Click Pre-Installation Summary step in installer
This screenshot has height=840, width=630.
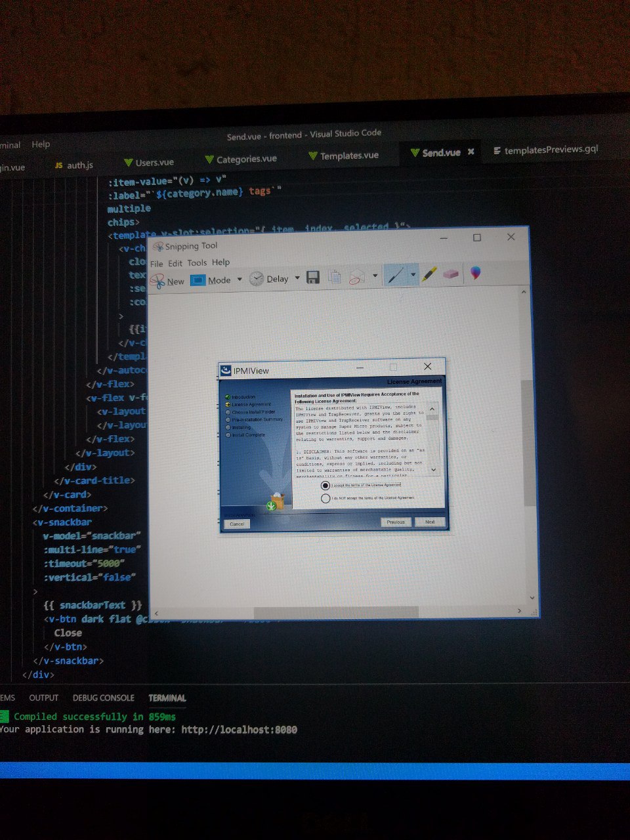click(257, 419)
